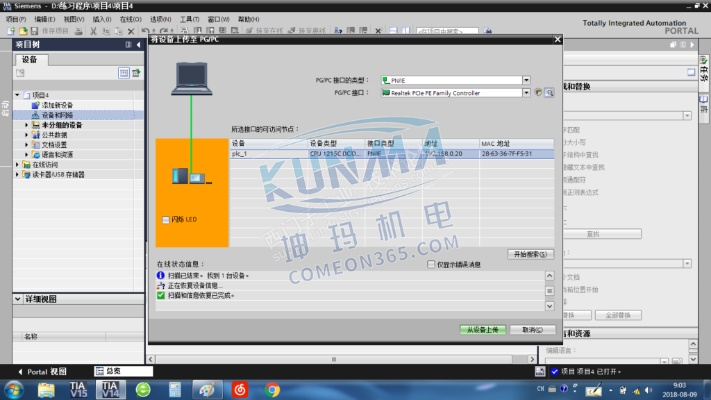Collapse the project tree with the arrow icon
Viewport: 711px width, 400px height.
(138, 44)
